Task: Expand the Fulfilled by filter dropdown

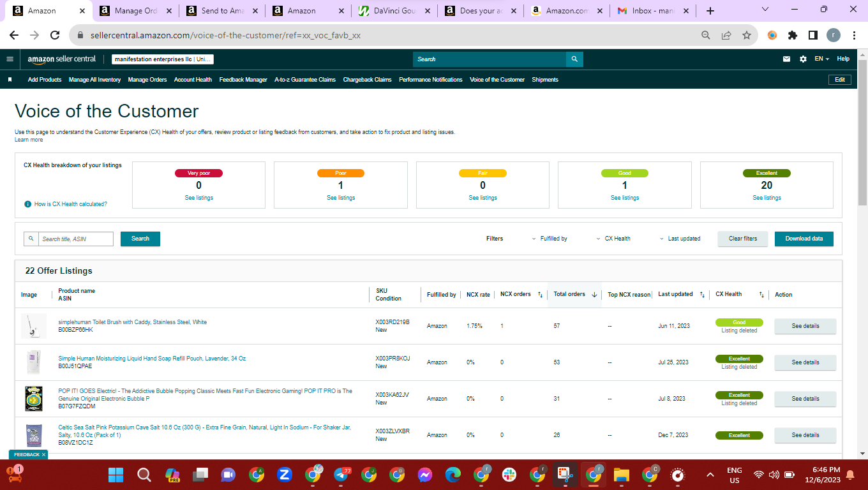Action: pos(549,239)
